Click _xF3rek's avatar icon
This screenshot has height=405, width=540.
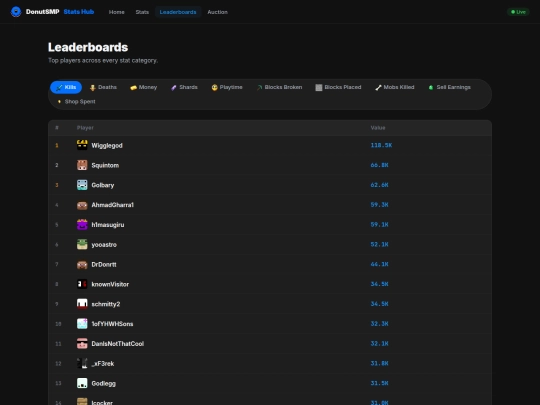tap(82, 363)
